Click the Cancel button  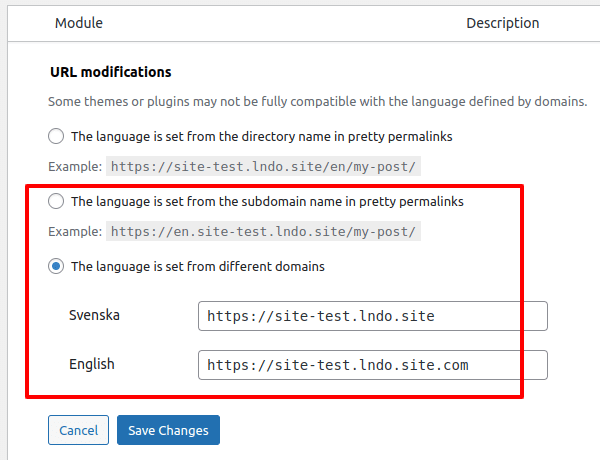click(x=78, y=430)
